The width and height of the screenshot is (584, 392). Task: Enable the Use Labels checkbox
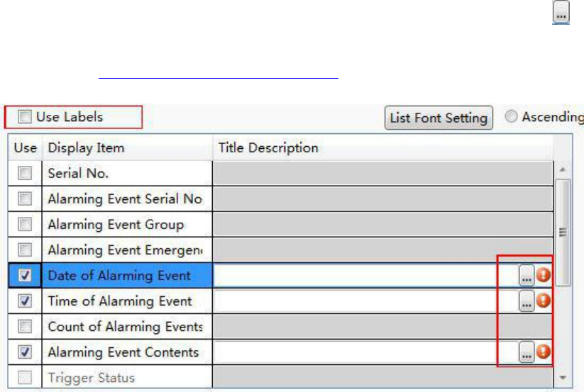tap(26, 117)
